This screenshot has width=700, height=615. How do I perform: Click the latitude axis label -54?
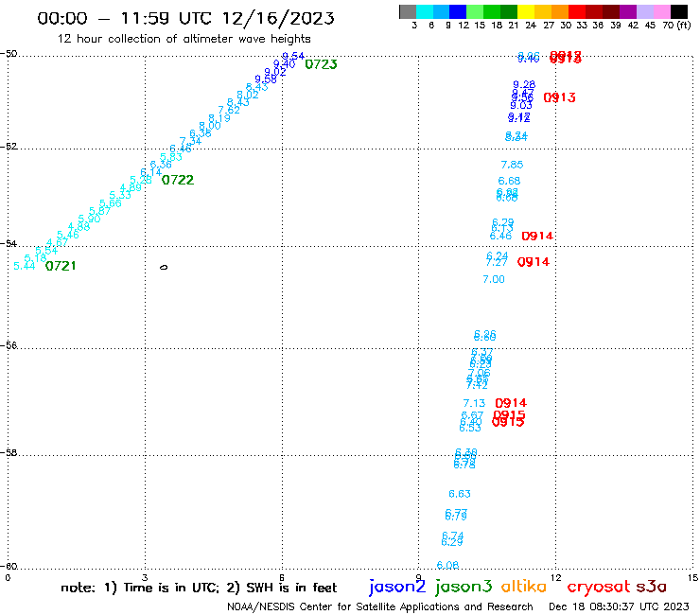[x=9, y=244]
